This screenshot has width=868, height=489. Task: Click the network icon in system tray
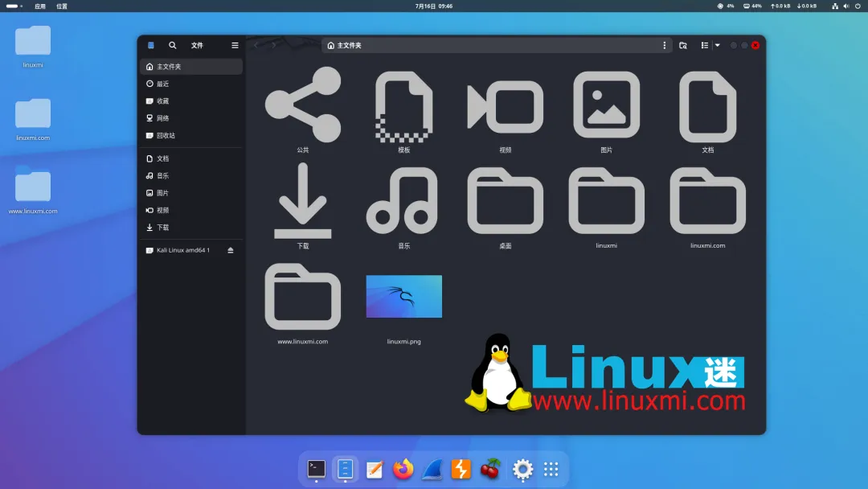point(835,6)
